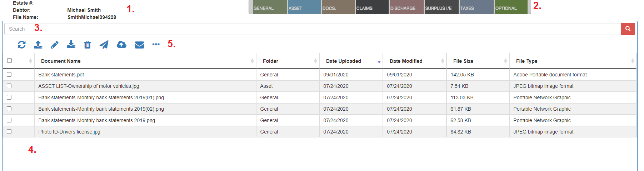
Task: Open the ASSET tab
Action: 304,7
